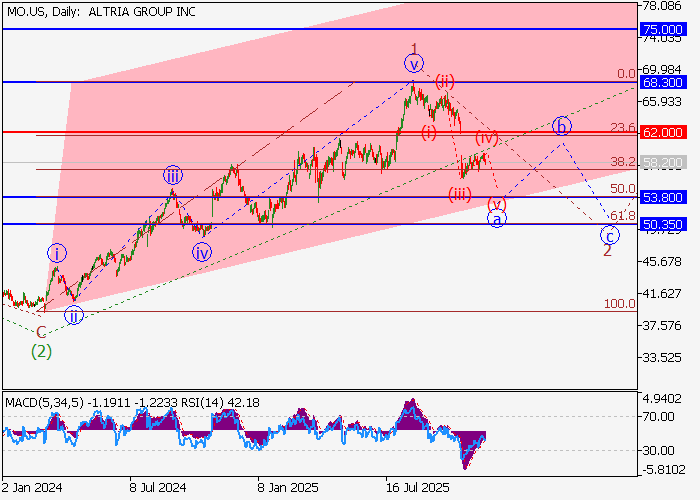Click the 38.2 Fibonacci level label
The width and height of the screenshot is (700, 500).
pyautogui.click(x=623, y=162)
